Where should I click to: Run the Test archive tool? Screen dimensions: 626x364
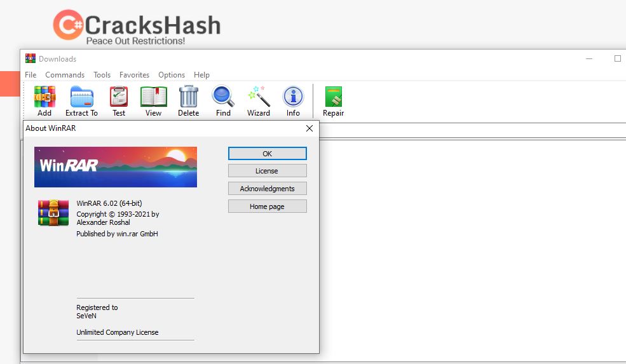pos(119,97)
